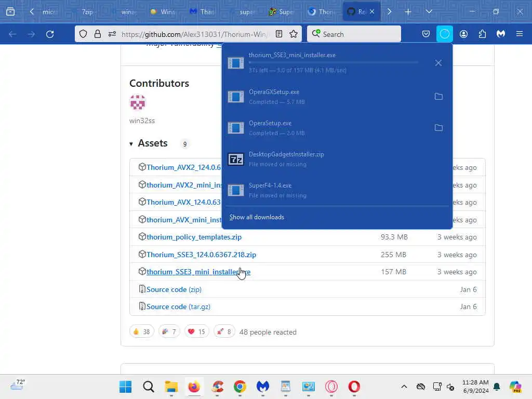Download Thorium_AVX2_124.0.6 zip asset
Screen dimensions: 532x399
coord(183,167)
